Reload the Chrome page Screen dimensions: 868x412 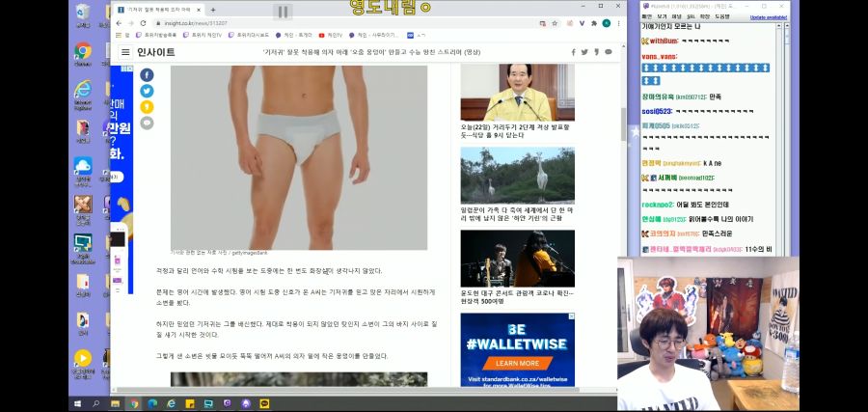click(143, 23)
